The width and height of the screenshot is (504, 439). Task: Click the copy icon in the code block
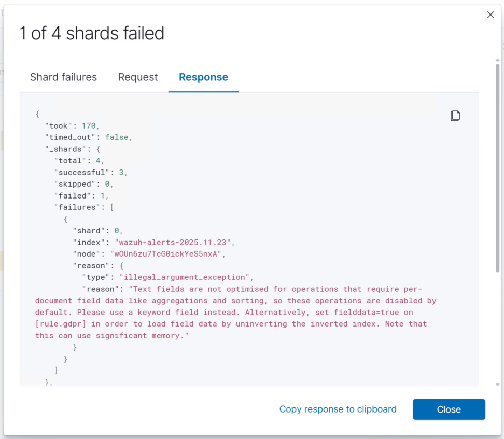(x=455, y=116)
